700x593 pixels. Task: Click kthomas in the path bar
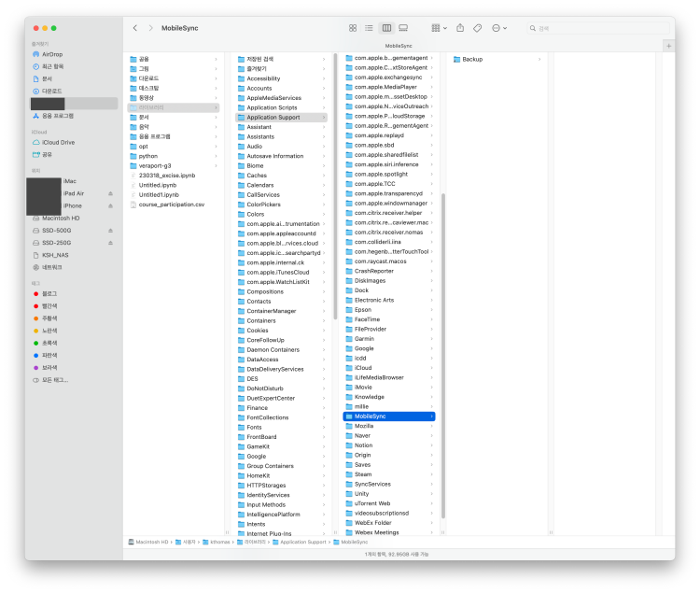(x=217, y=542)
